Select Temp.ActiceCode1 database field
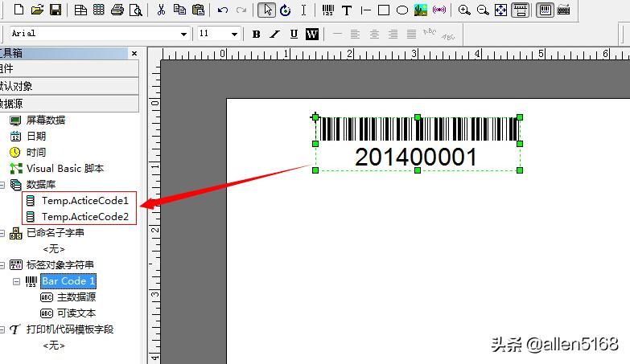Screen dimensions: 630x364 coord(84,200)
